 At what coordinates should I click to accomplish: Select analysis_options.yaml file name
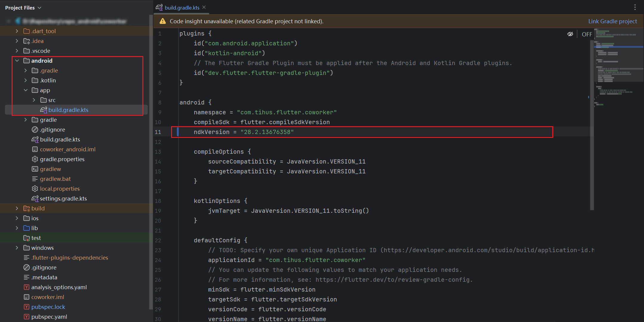[x=59, y=287]
